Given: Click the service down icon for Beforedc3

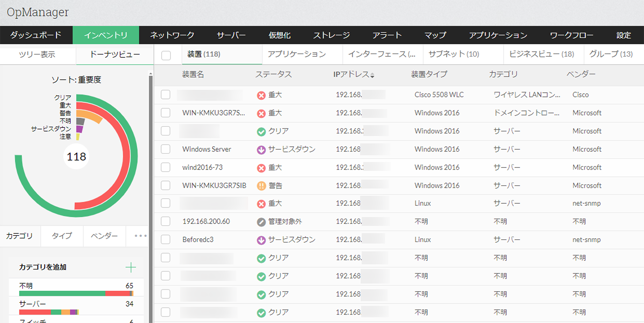Looking at the screenshot, I should coord(261,240).
